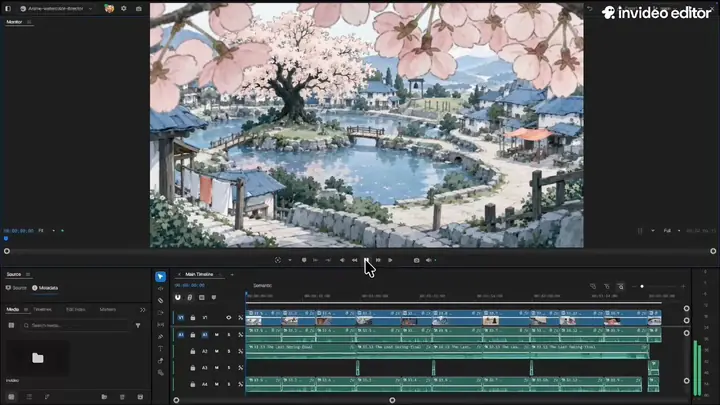Expand hidden tabs with double chevron
720x405 pixels.
[142, 310]
